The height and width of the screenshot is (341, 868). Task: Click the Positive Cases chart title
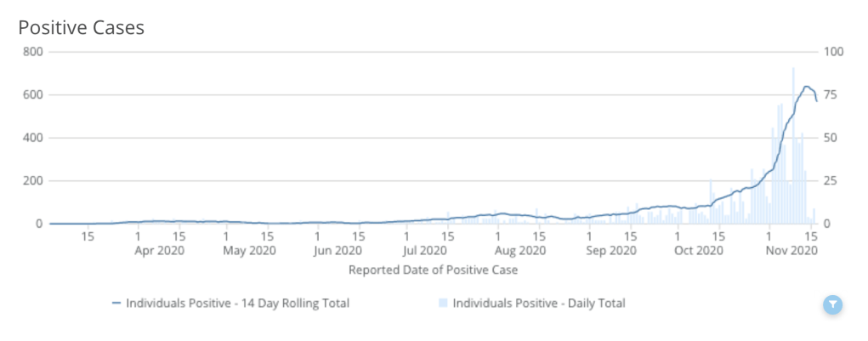coord(82,27)
